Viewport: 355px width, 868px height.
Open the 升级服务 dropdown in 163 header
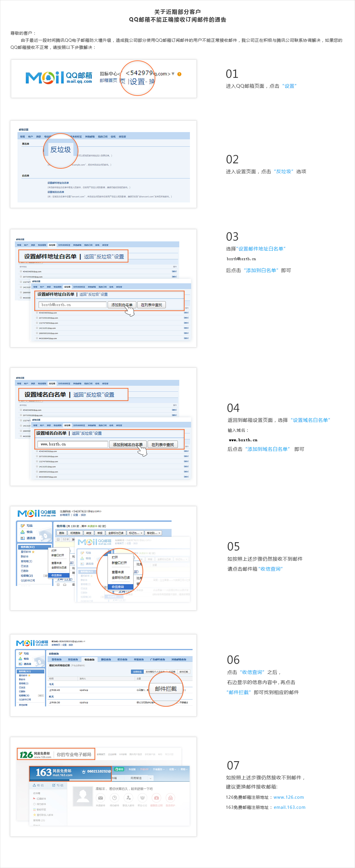click(159, 769)
